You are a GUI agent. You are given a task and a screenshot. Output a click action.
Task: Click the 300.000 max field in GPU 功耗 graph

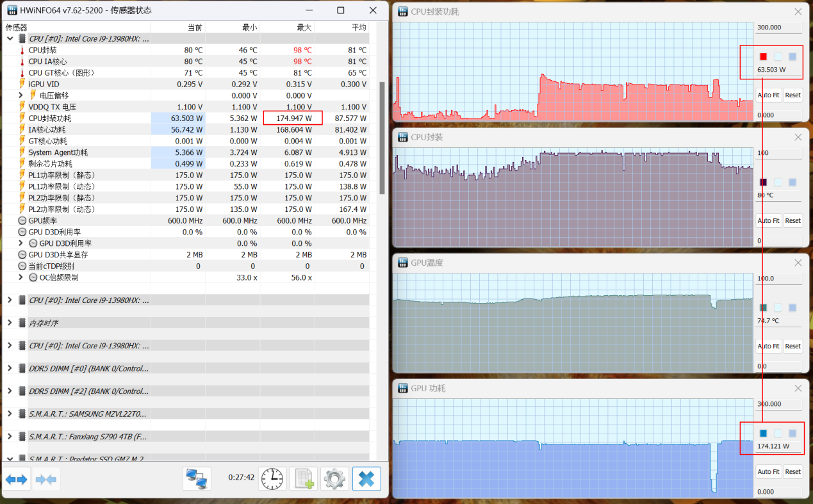coord(778,404)
